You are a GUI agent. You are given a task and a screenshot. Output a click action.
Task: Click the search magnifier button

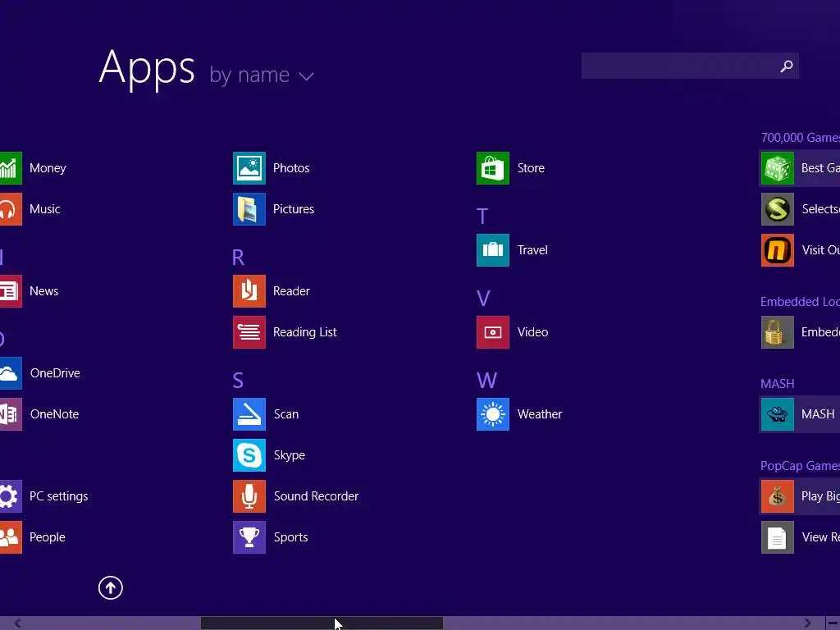(787, 66)
